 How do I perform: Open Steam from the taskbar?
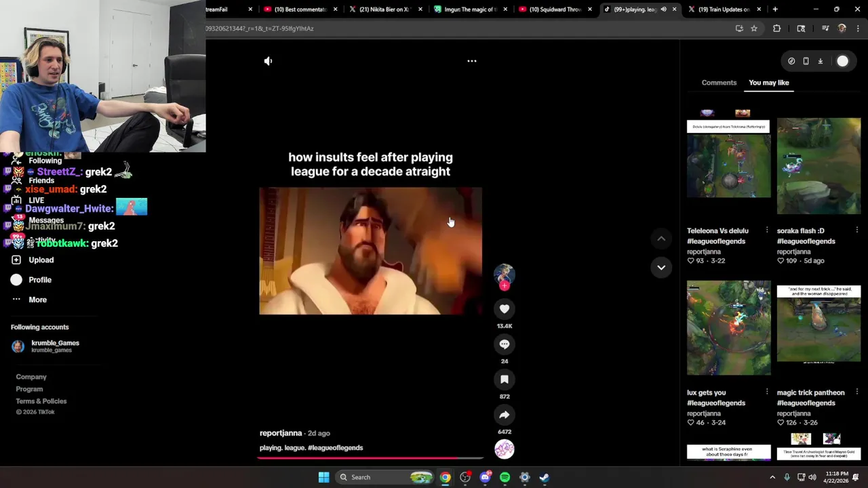(544, 477)
